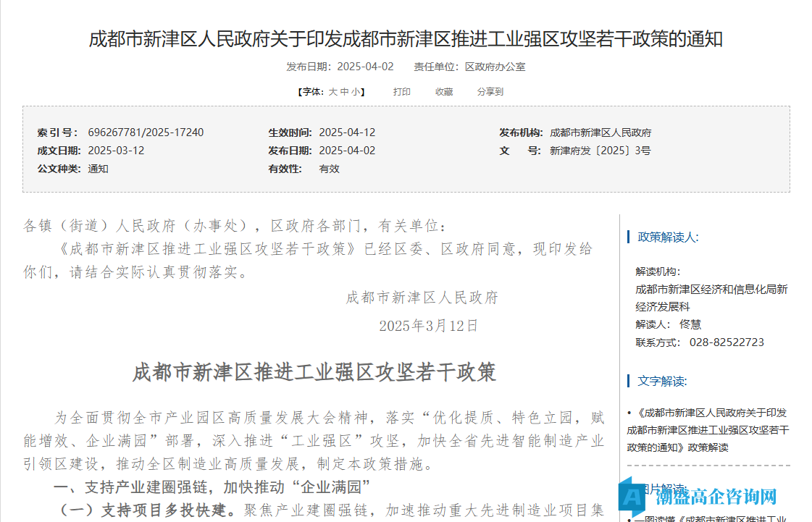Set font size to medium (中)
The image size is (812, 522).
pos(344,92)
